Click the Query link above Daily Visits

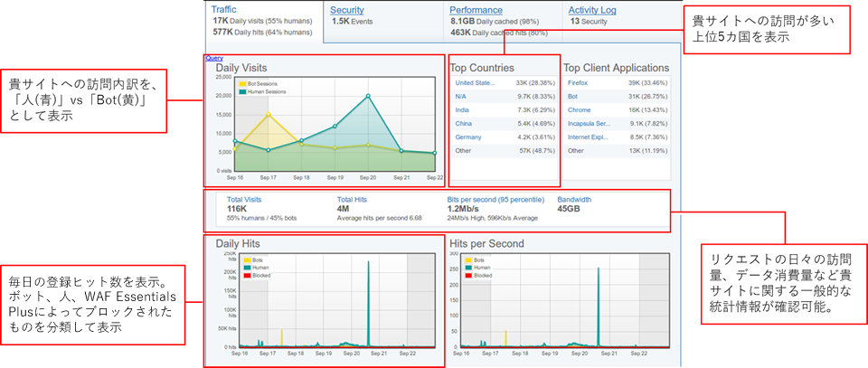point(214,58)
